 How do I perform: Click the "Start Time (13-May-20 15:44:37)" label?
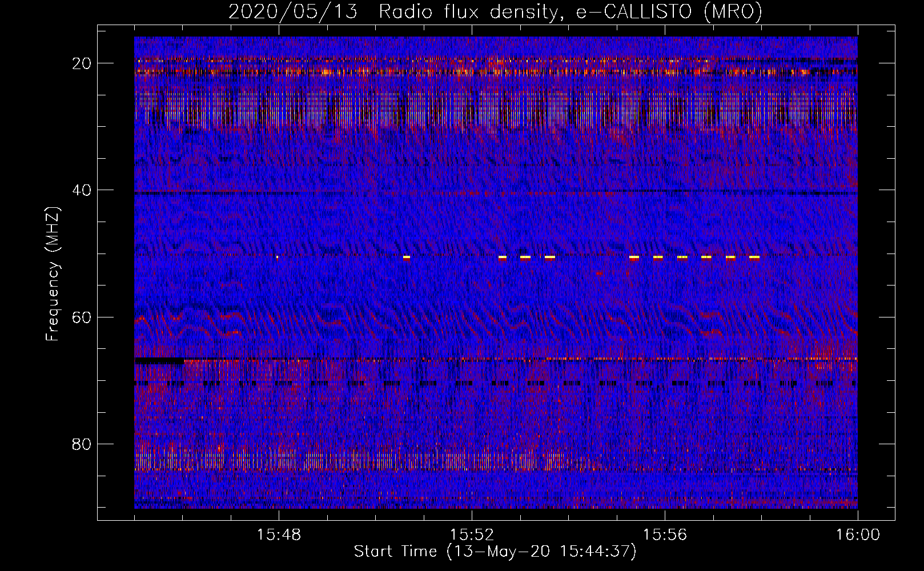[495, 552]
